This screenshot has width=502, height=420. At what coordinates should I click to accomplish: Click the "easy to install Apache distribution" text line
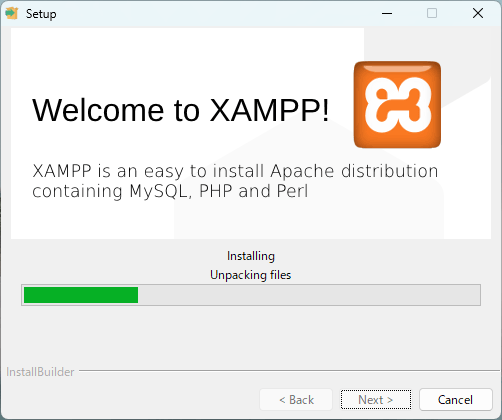click(x=291, y=171)
